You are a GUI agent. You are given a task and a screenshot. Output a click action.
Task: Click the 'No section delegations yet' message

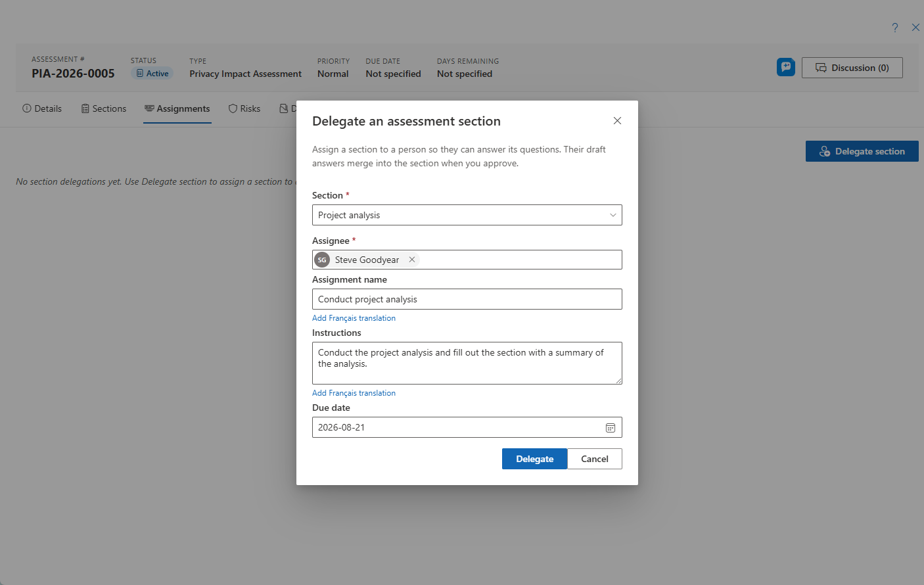[156, 181]
